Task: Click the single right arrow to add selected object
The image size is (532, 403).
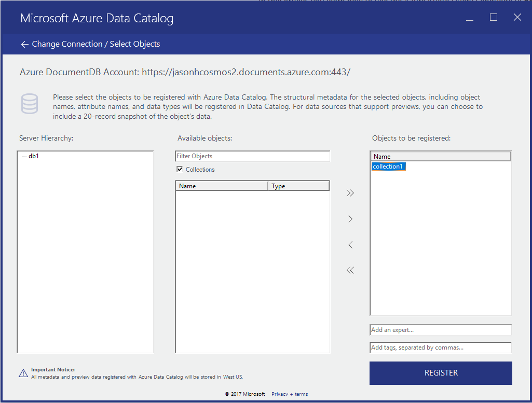Action: click(350, 218)
